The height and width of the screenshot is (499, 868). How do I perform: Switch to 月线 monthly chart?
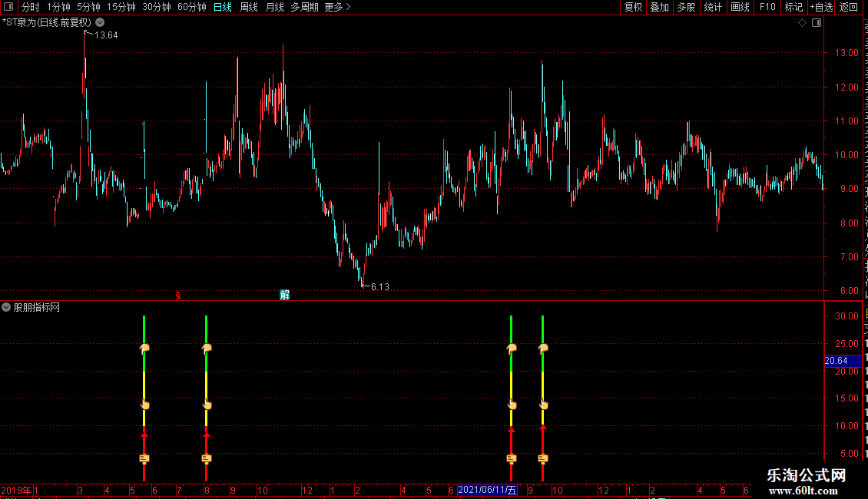(274, 7)
